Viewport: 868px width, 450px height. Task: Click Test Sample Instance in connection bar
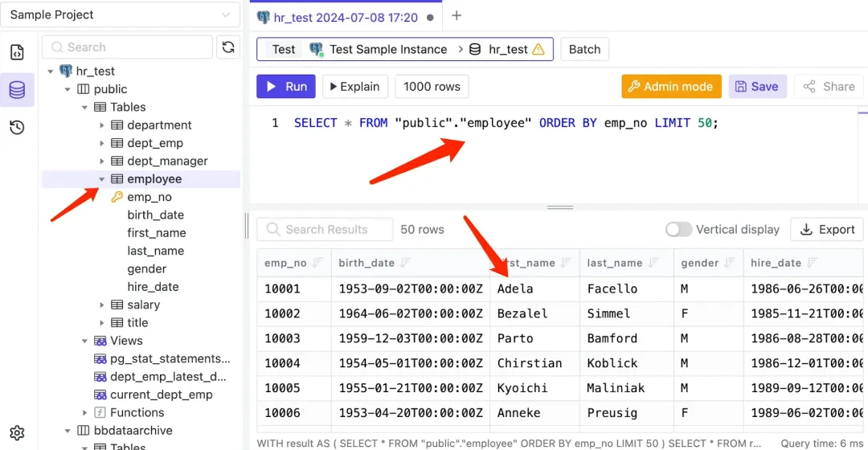pyautogui.click(x=388, y=49)
